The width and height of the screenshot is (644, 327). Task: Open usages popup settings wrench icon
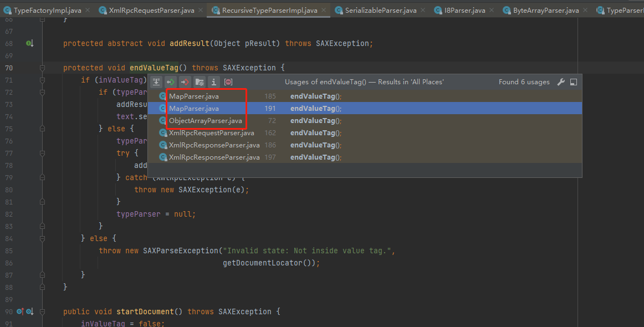(561, 82)
